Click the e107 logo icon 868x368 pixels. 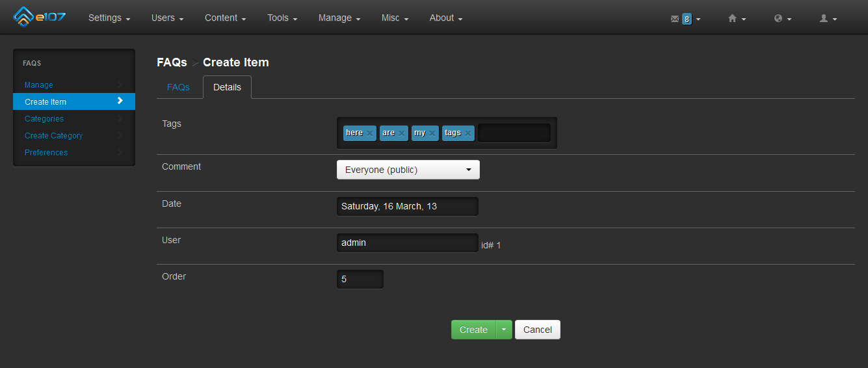pos(23,17)
